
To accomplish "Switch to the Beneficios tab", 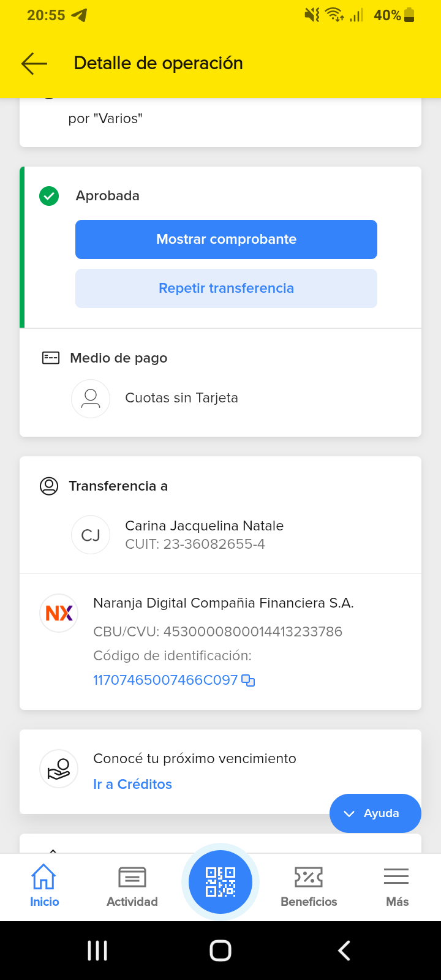I will (x=309, y=886).
